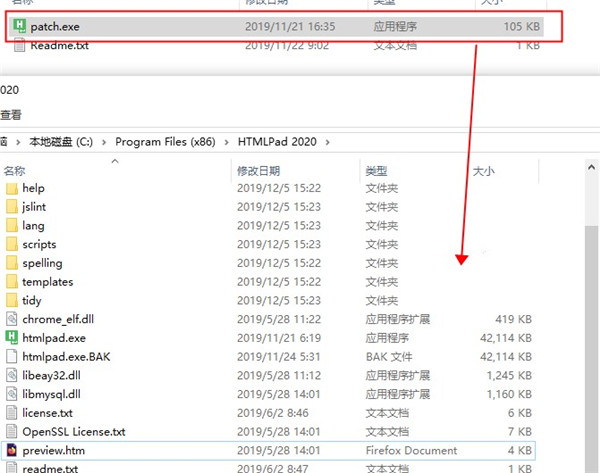600x473 pixels.
Task: Select the OpenSSL License.txt file name
Action: tap(74, 432)
